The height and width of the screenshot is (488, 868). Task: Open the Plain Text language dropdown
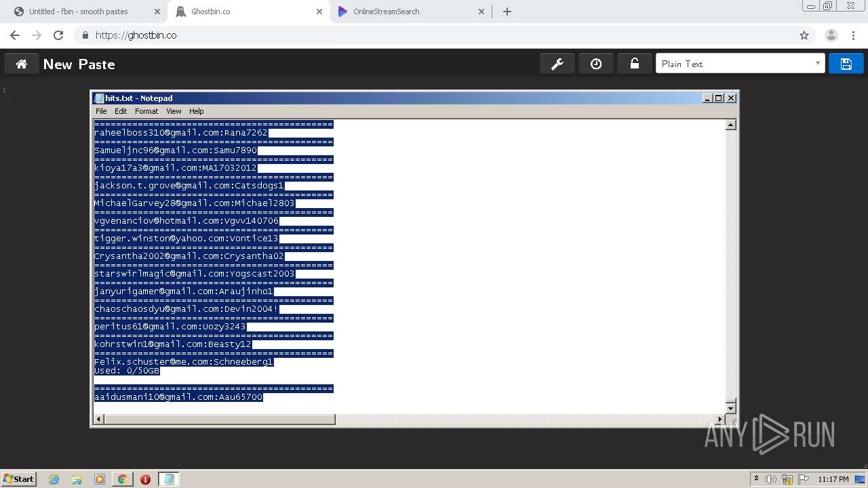point(740,64)
